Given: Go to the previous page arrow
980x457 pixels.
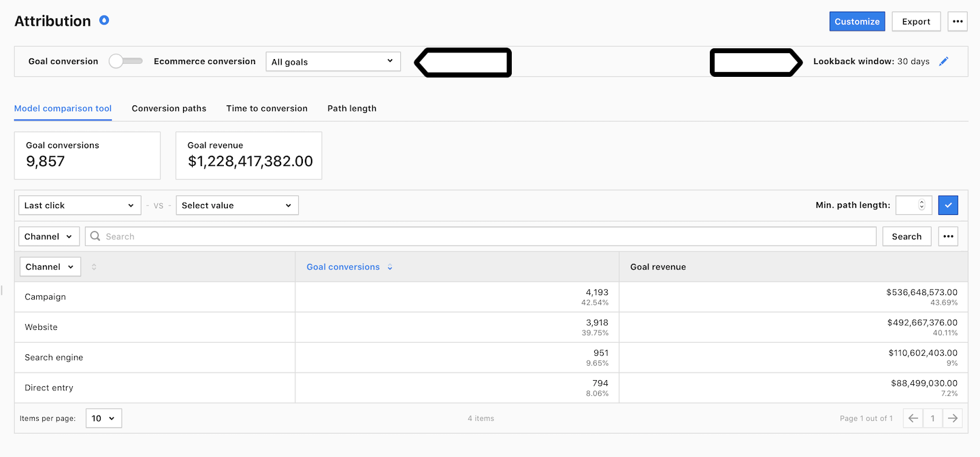Looking at the screenshot, I should tap(913, 418).
